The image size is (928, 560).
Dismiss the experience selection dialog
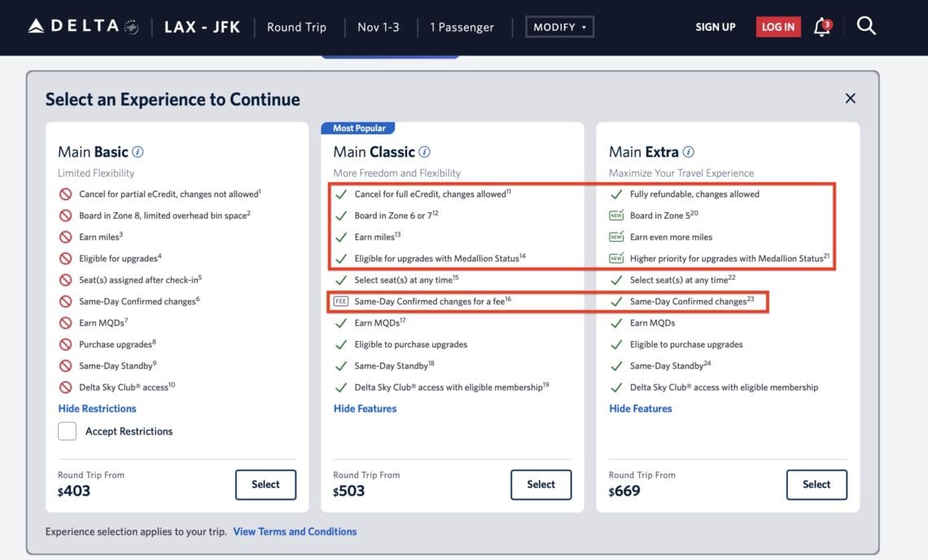click(850, 98)
